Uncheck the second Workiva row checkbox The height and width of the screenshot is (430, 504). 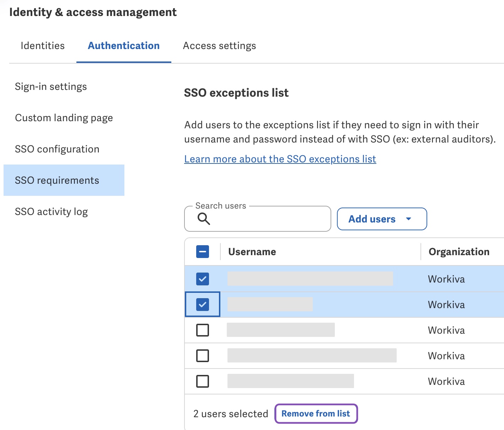point(203,305)
